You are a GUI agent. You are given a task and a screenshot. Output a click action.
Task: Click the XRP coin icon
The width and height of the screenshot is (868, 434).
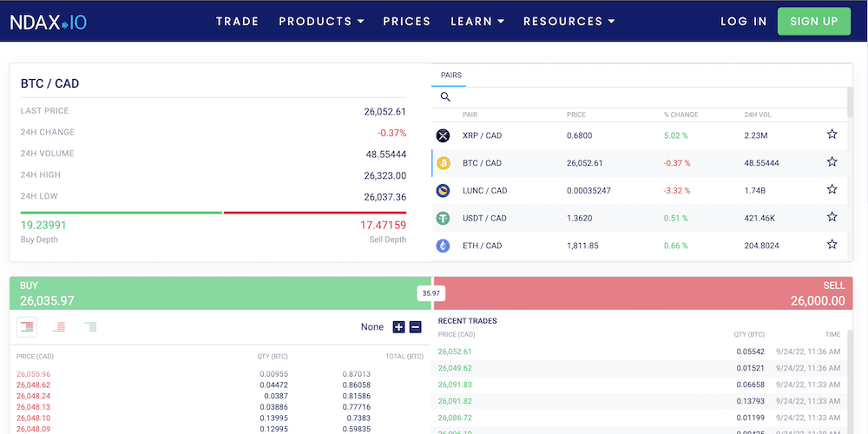[444, 135]
